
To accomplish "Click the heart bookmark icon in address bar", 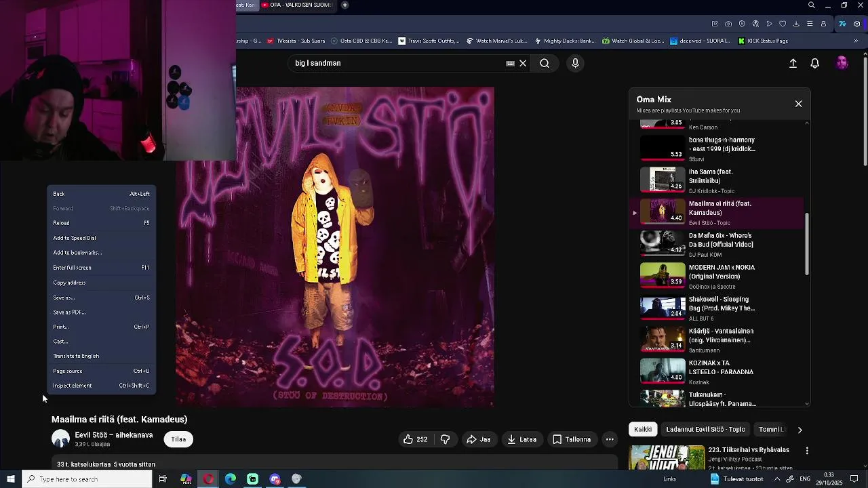I will 783,24.
